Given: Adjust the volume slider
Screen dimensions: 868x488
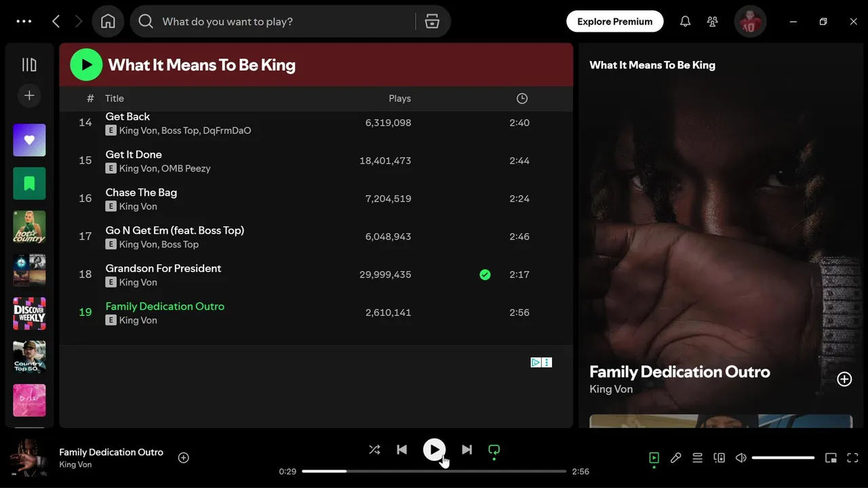Looking at the screenshot, I should [783, 458].
